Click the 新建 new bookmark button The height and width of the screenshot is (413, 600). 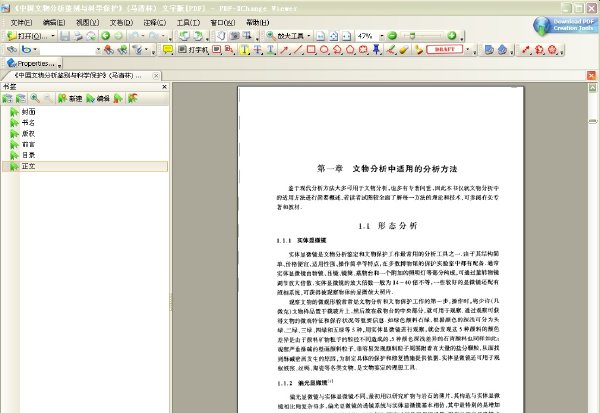[70, 99]
